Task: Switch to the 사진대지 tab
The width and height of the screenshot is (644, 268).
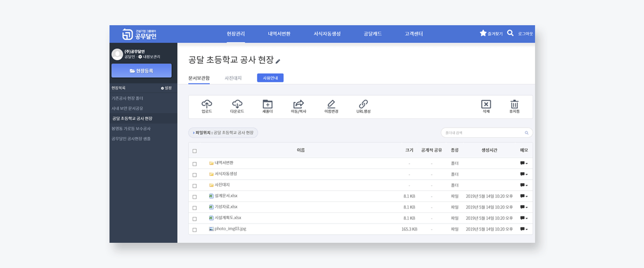Action: coord(233,78)
